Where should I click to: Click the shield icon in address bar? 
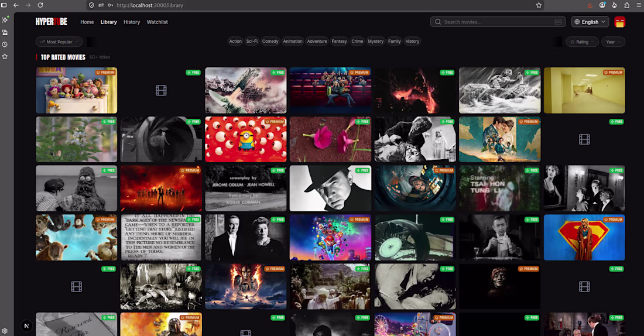pyautogui.click(x=91, y=5)
